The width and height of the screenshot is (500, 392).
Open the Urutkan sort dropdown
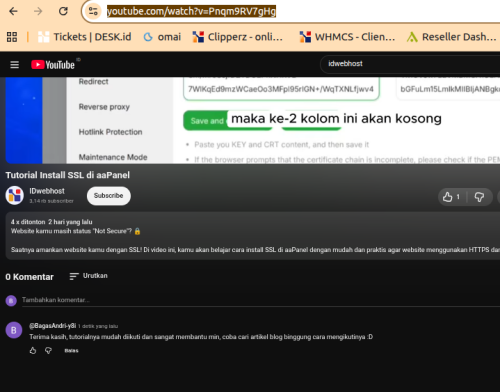pyautogui.click(x=88, y=276)
